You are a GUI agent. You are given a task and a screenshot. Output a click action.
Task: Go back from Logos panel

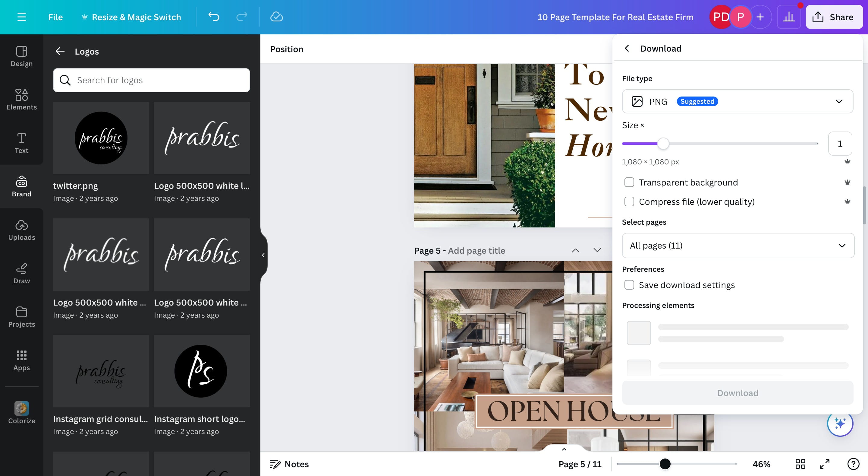coord(60,51)
